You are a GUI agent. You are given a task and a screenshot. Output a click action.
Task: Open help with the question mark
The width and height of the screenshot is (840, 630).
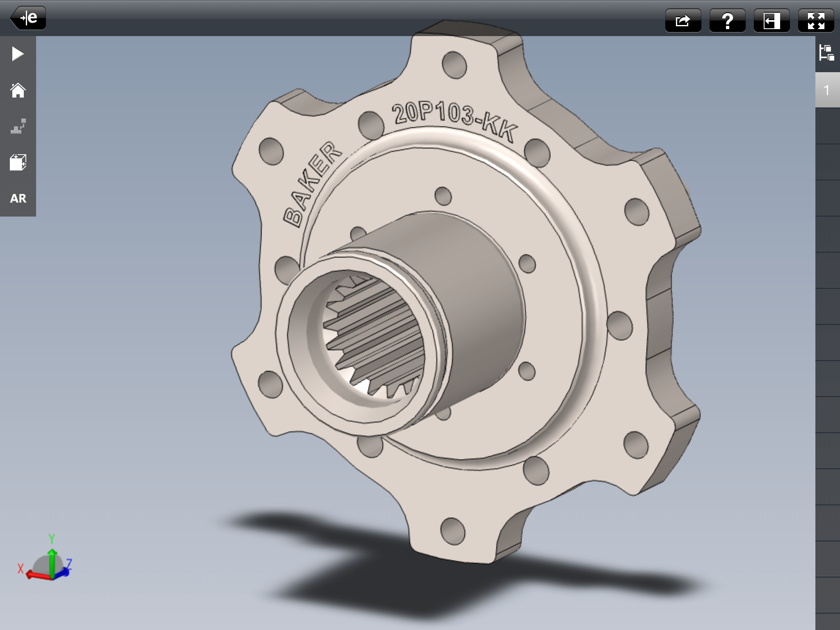pyautogui.click(x=727, y=21)
